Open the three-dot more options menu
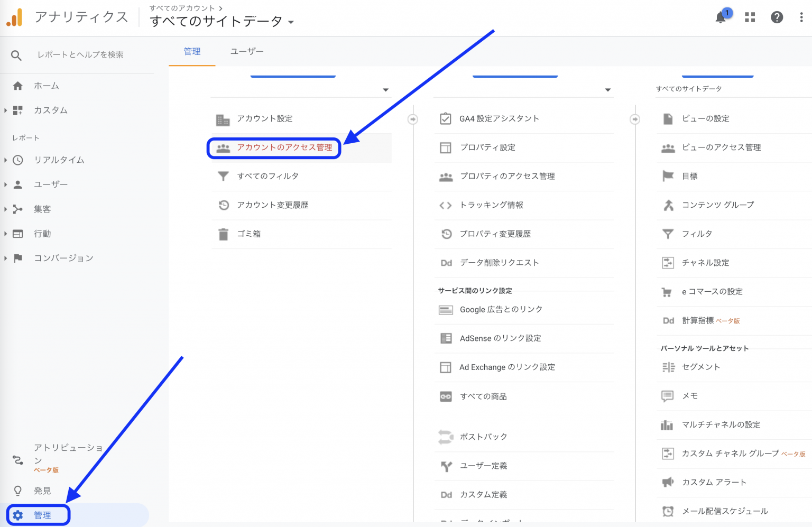Image resolution: width=812 pixels, height=527 pixels. (801, 17)
